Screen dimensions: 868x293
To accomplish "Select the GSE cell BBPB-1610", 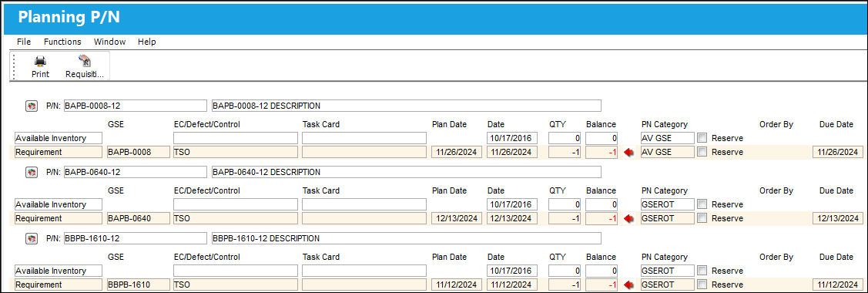I will tap(138, 285).
